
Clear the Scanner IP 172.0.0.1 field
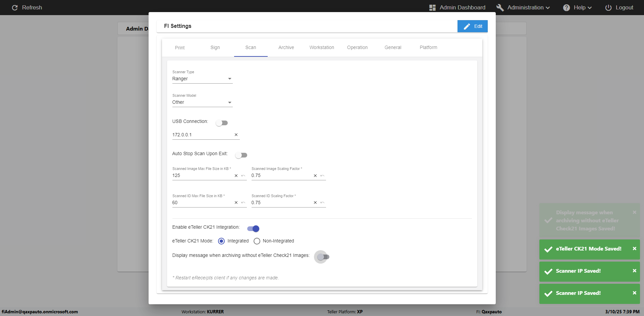[x=236, y=135]
